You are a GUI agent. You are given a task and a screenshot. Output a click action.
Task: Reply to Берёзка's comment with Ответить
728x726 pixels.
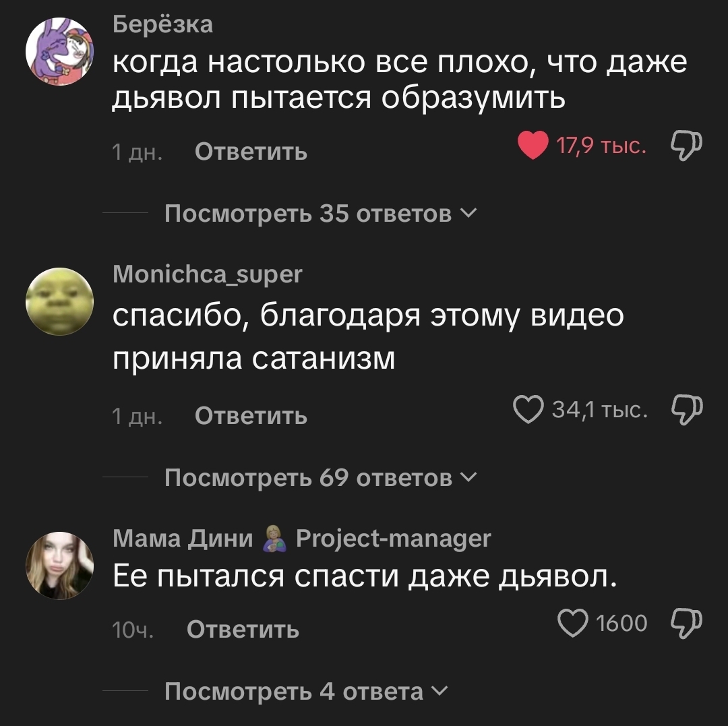(x=251, y=151)
